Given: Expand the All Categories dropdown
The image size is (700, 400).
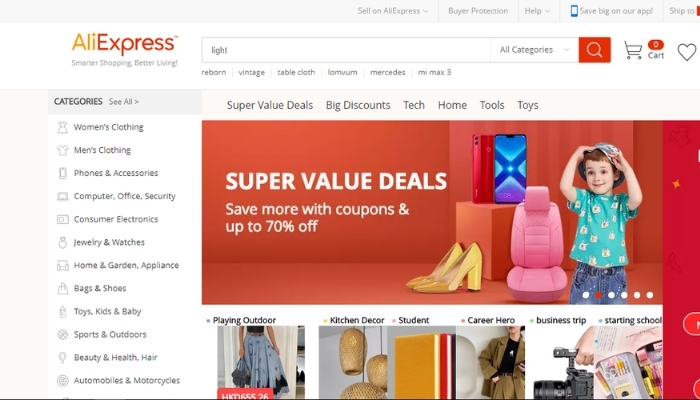Looking at the screenshot, I should pyautogui.click(x=534, y=50).
